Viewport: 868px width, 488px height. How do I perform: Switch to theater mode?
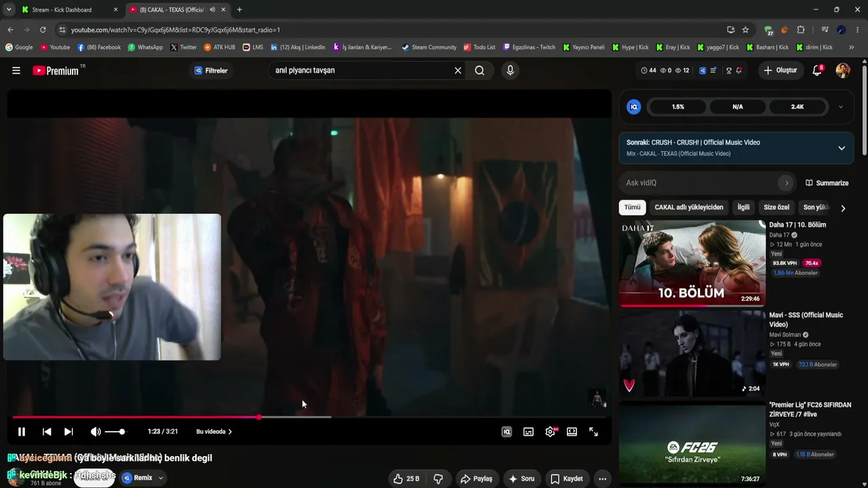pyautogui.click(x=572, y=432)
